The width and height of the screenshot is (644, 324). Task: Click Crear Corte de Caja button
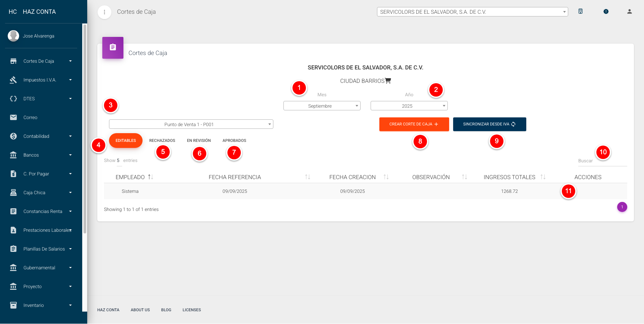click(414, 124)
